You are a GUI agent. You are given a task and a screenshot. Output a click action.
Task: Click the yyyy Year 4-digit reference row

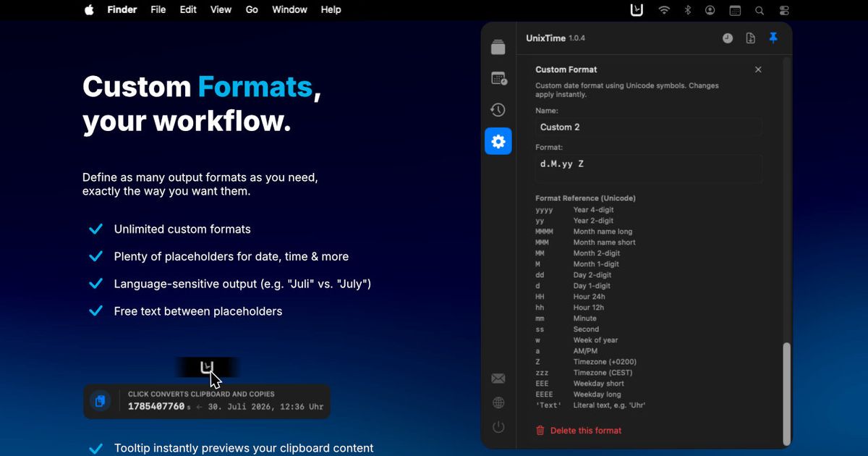[574, 210]
